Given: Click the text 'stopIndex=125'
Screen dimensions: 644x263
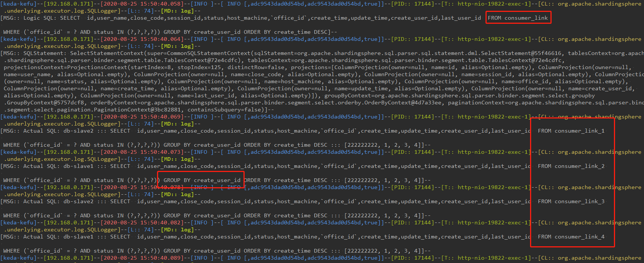Looking at the screenshot, I should (x=199, y=67).
